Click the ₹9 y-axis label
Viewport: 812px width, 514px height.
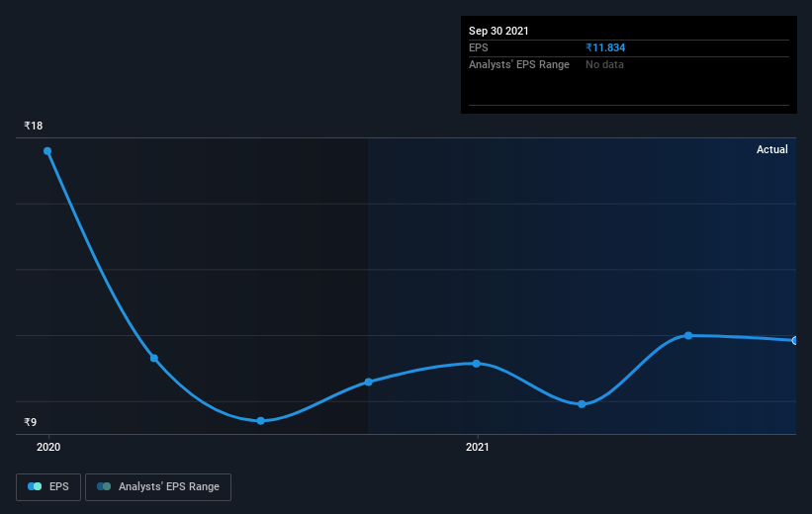click(30, 422)
